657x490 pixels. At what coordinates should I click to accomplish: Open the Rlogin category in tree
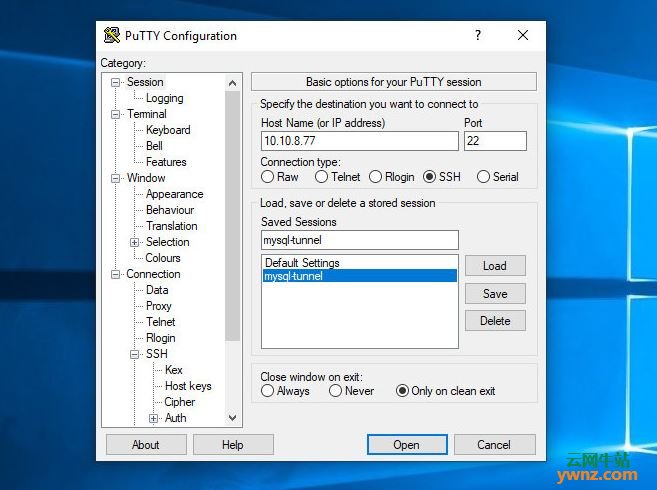click(160, 338)
